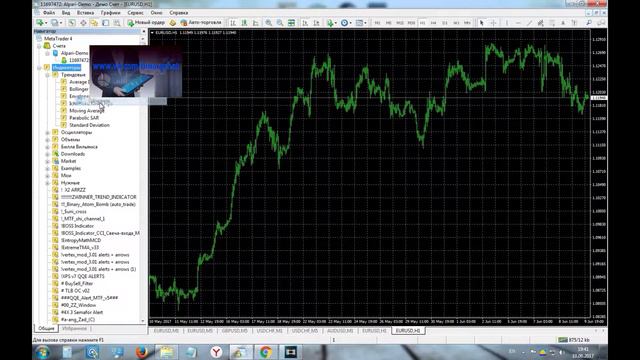Select Standard Deviation indicator

[89, 125]
